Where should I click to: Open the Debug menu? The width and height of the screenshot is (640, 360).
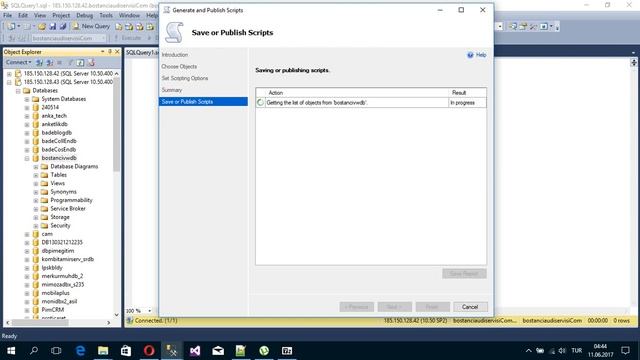[84, 15]
